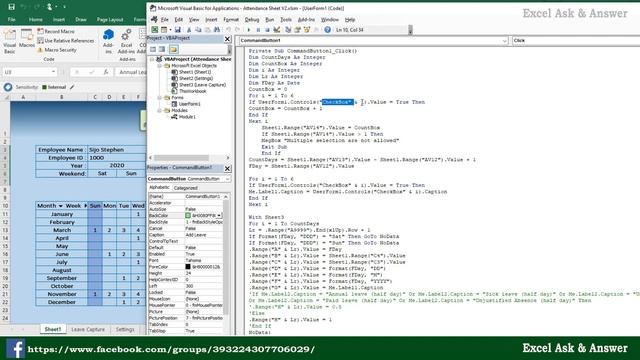Collapse the Modules folder in project tree
640x360 pixels.
[160, 111]
